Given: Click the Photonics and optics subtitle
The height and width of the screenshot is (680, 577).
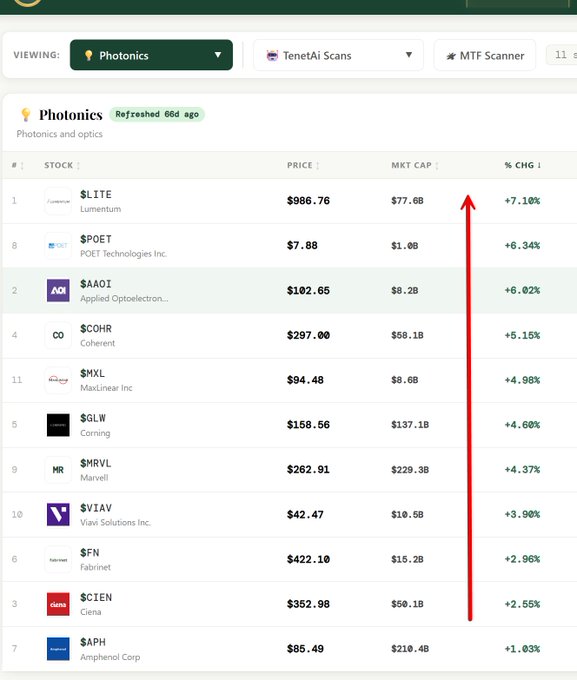Looking at the screenshot, I should 59,134.
